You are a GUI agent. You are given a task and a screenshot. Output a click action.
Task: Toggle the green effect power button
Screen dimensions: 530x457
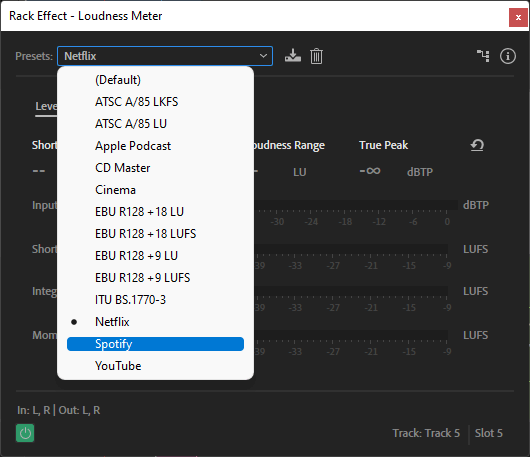point(25,433)
